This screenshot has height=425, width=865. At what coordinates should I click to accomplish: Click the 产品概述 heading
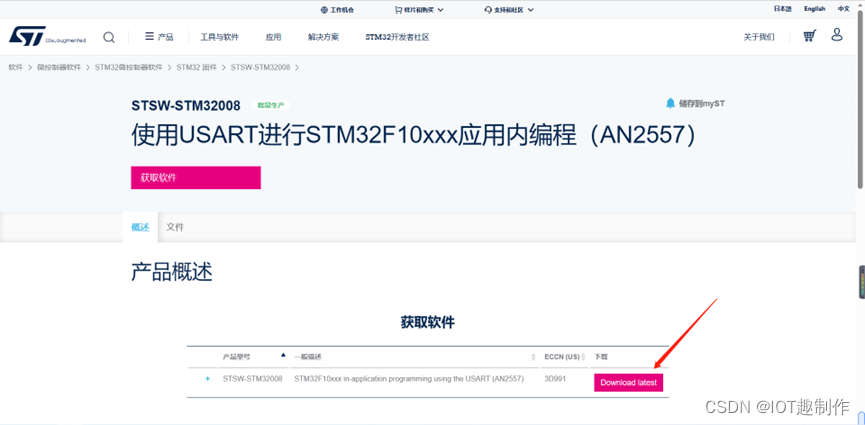172,273
